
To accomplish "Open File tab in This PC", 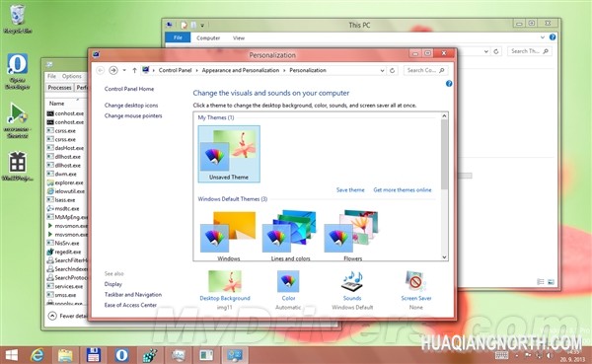I will 178,37.
